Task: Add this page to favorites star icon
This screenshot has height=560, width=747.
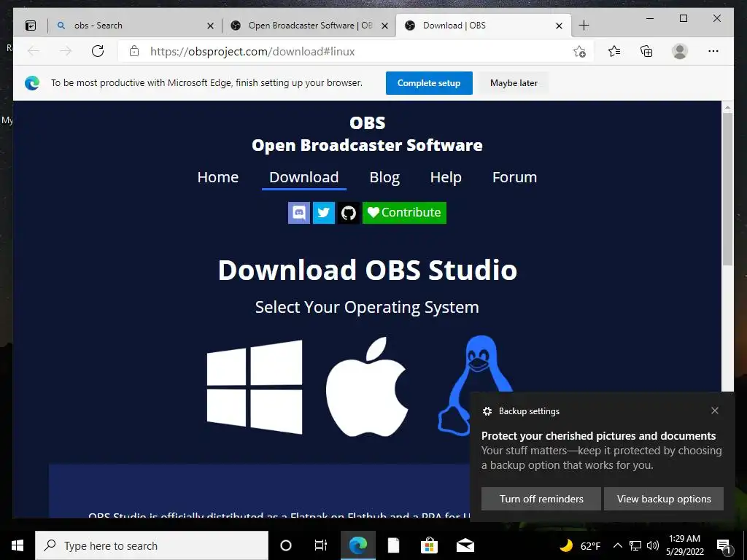Action: click(579, 52)
